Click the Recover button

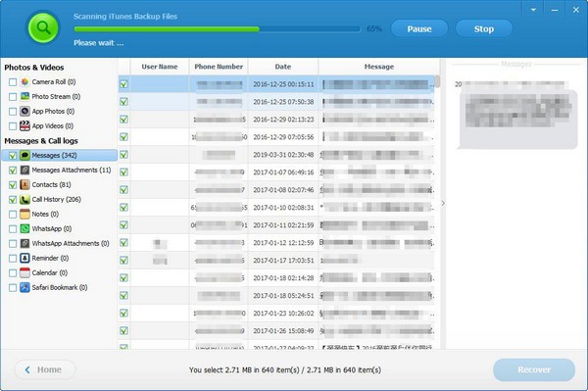point(534,369)
